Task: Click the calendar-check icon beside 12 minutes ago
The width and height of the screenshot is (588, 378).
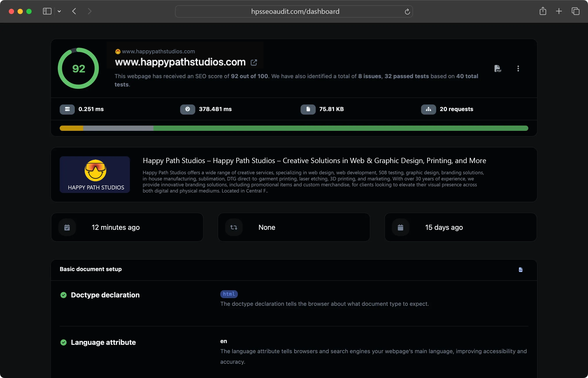Action: tap(67, 228)
